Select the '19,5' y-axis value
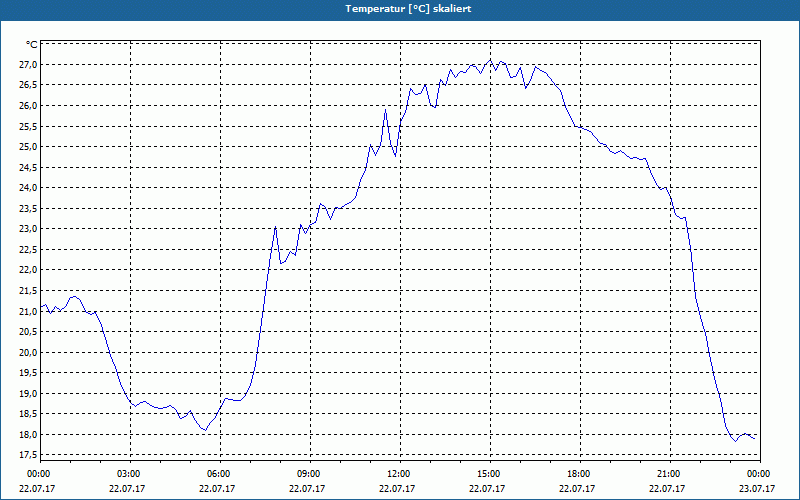Viewport: 800px width, 500px height. 28,373
